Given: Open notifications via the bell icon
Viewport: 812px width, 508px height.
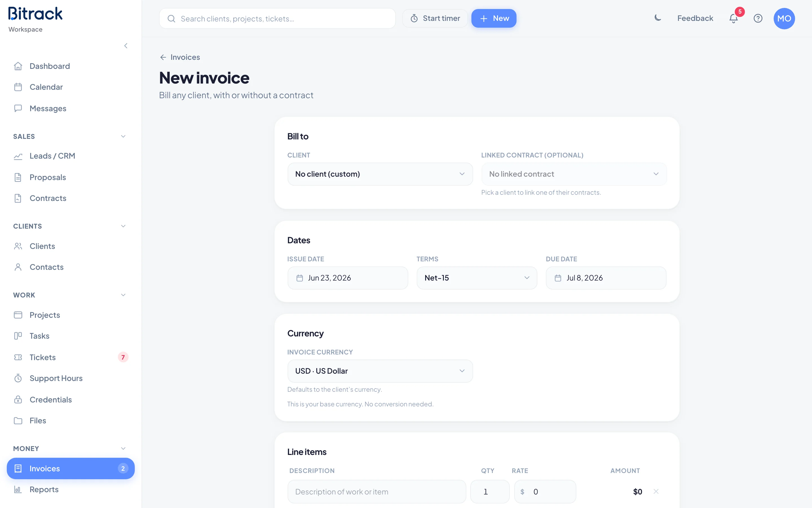Looking at the screenshot, I should click(x=734, y=18).
